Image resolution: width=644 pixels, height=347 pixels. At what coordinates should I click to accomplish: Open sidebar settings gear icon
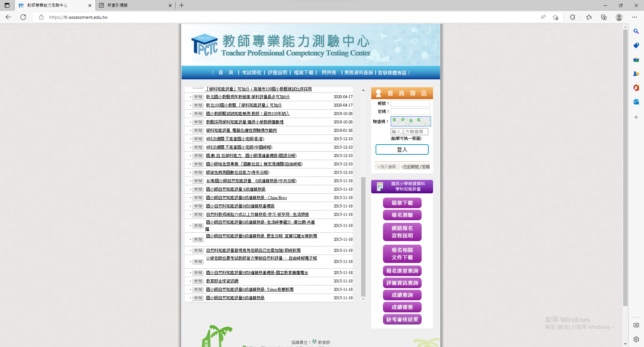(636, 339)
